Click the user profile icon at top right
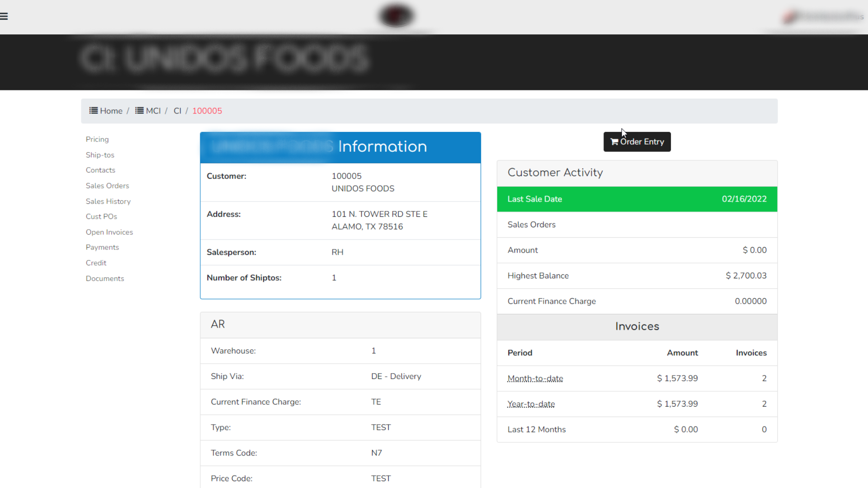 pos(791,17)
